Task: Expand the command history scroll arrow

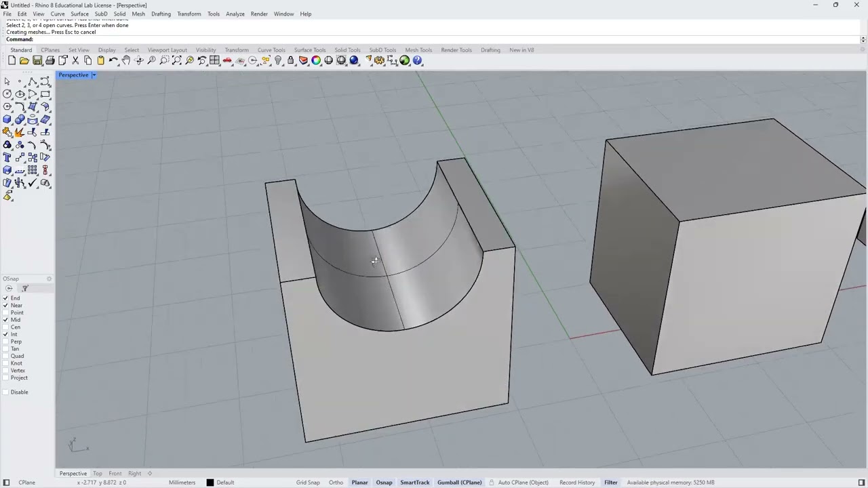Action: (863, 39)
